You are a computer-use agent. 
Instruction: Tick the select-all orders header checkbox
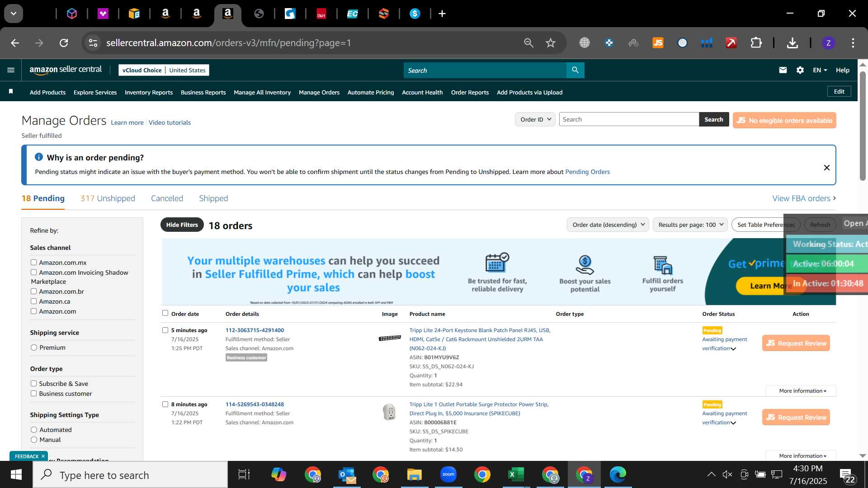tap(165, 313)
